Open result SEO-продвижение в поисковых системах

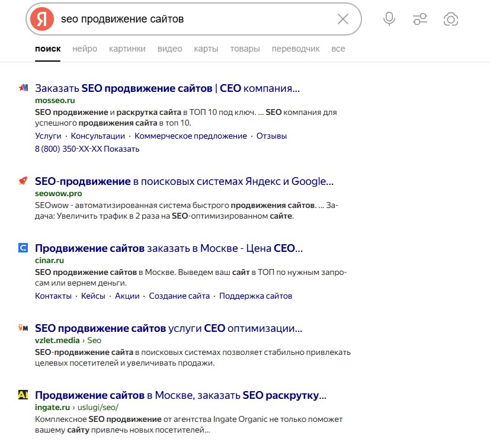pos(184,181)
